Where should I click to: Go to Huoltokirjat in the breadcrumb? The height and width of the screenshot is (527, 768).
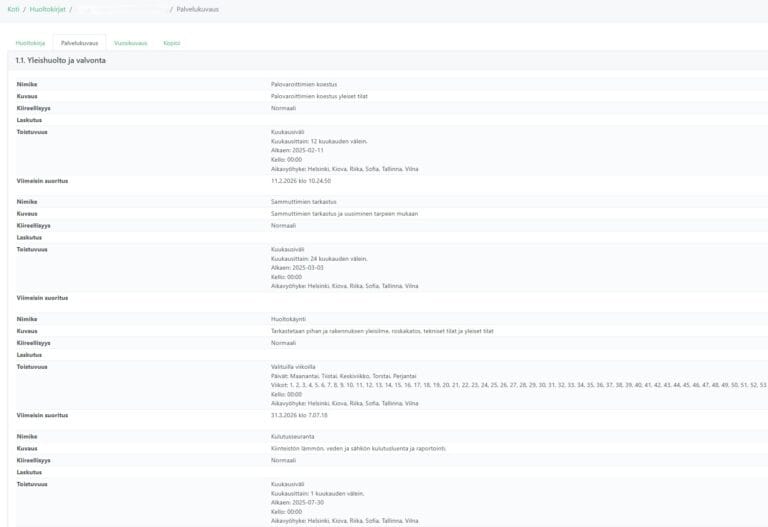pos(48,9)
